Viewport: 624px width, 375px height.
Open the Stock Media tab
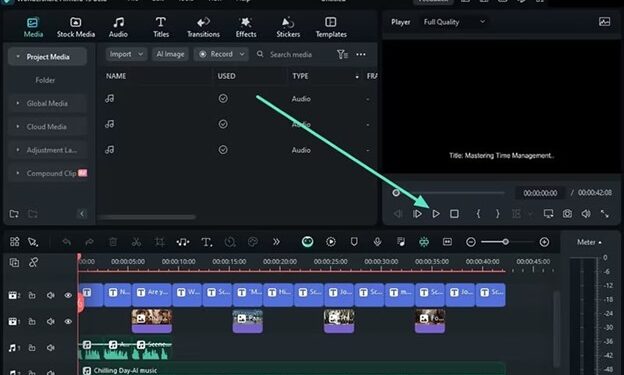click(x=76, y=27)
